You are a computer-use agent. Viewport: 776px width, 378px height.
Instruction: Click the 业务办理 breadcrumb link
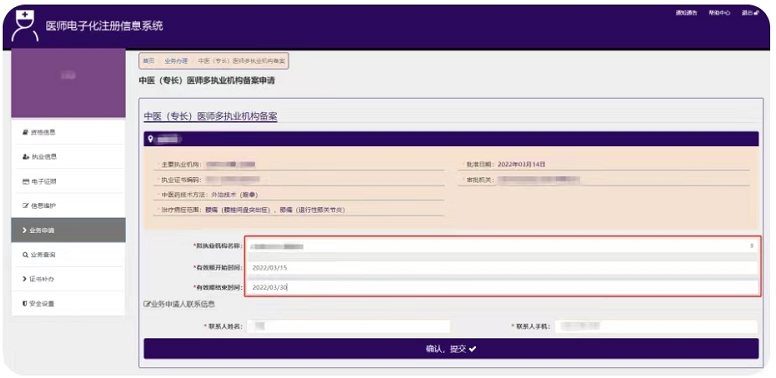pyautogui.click(x=176, y=61)
